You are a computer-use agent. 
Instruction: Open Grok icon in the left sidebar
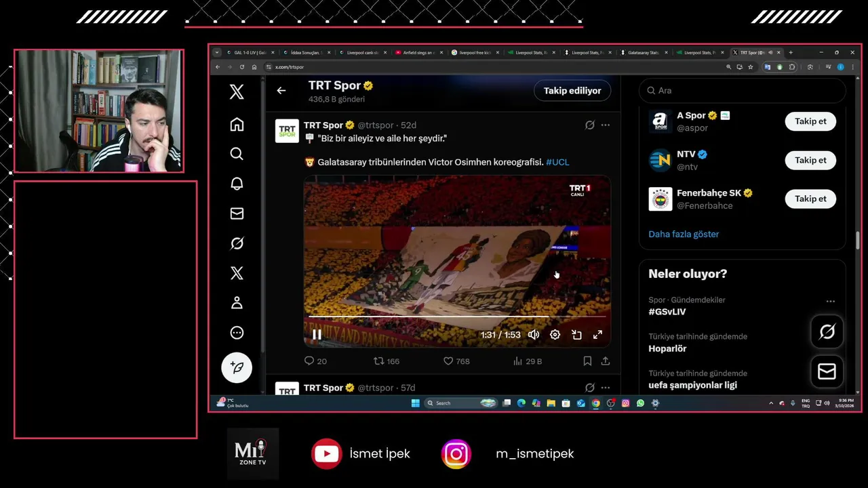click(x=237, y=243)
